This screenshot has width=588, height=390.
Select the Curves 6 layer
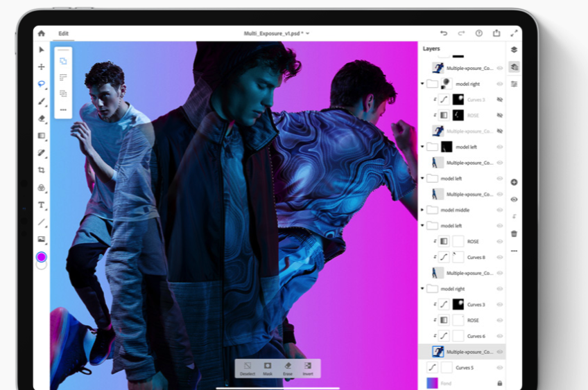pos(476,336)
